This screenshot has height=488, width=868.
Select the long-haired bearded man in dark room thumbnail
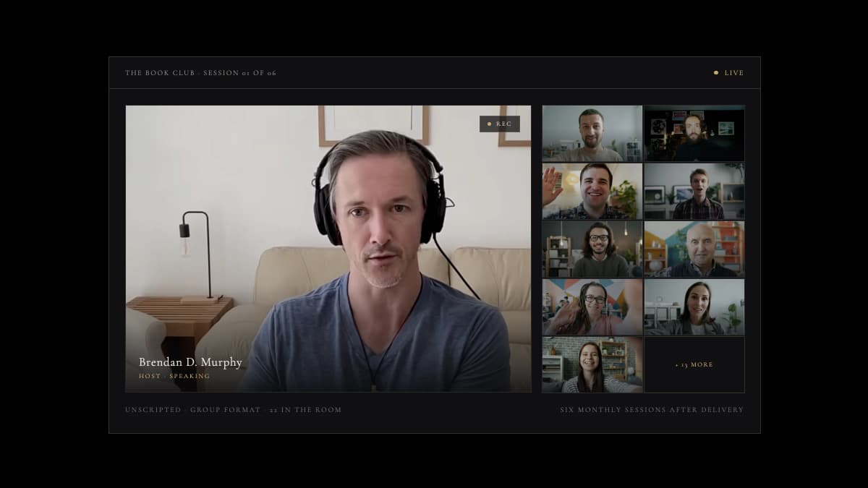[x=694, y=133]
